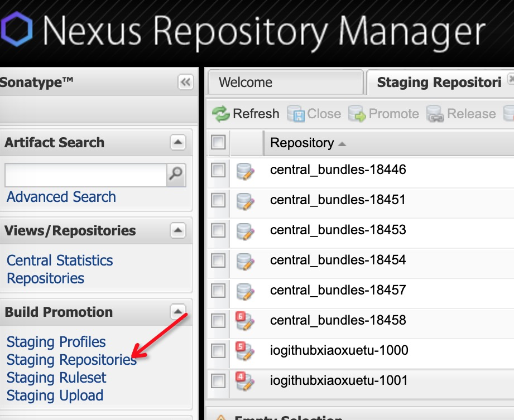Viewport: 514px width, 420px height.
Task: Select the iogithubxiaoxuetu-1000 repository name
Action: [339, 350]
